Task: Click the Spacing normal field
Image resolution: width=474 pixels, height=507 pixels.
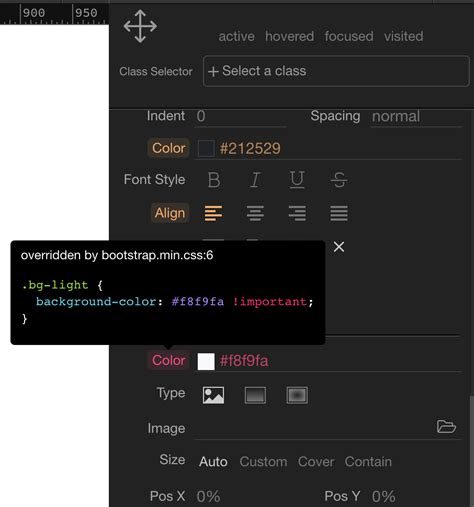Action: [416, 116]
